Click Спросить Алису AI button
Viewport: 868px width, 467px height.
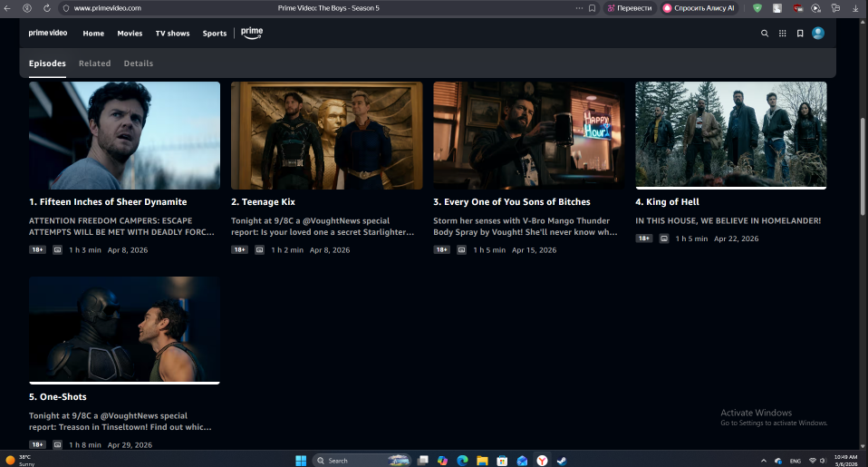pos(699,8)
